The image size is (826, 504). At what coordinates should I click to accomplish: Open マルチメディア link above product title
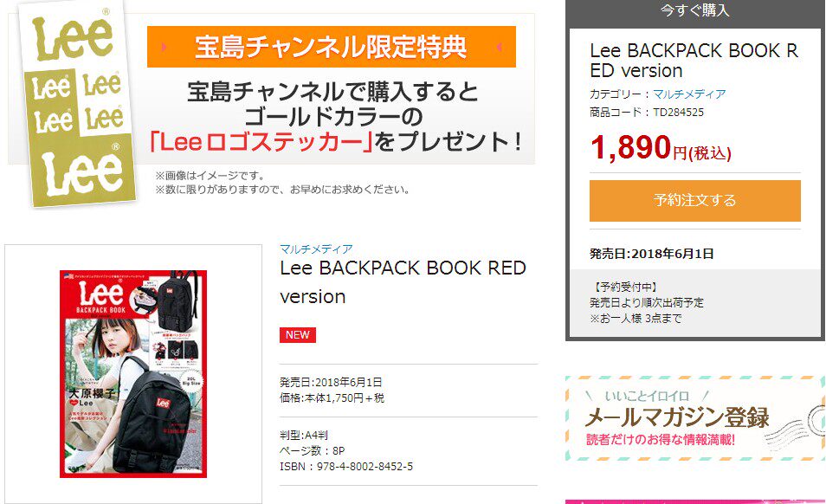[x=316, y=249]
